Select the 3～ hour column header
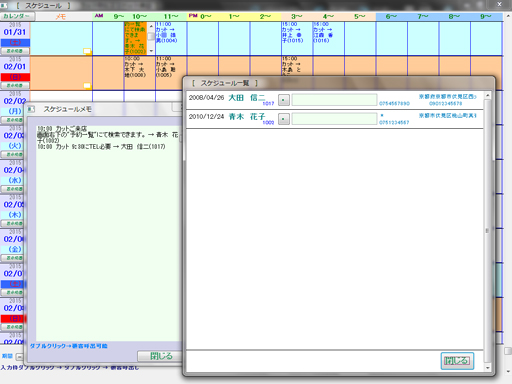512x384 pixels. tap(297, 16)
